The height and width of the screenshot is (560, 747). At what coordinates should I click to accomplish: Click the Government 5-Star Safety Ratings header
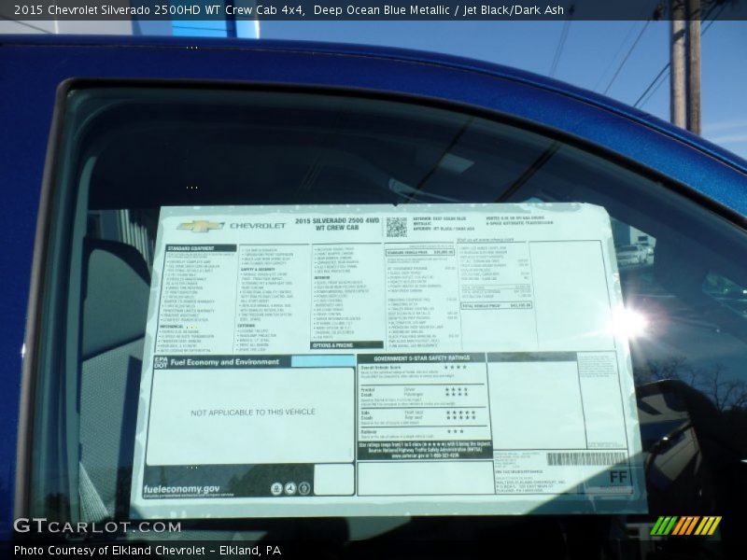[421, 357]
